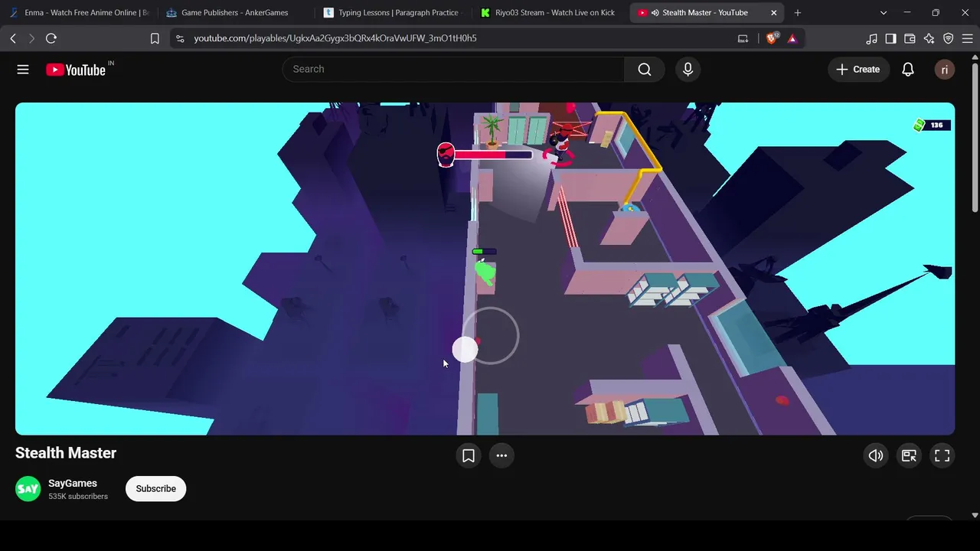
Task: Switch the playable to picture-in-picture mini view
Action: point(909,455)
